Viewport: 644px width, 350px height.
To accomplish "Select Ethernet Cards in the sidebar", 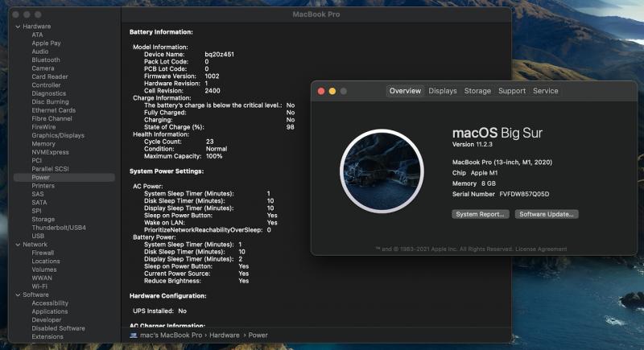I will click(x=53, y=110).
